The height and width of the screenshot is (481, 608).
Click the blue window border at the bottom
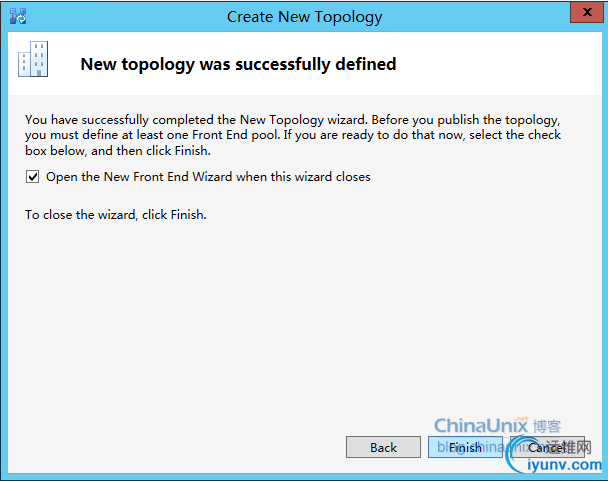304,476
